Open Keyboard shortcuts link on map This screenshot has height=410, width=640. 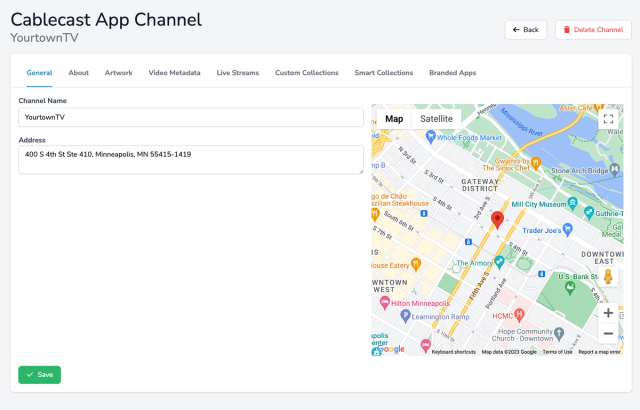(453, 352)
